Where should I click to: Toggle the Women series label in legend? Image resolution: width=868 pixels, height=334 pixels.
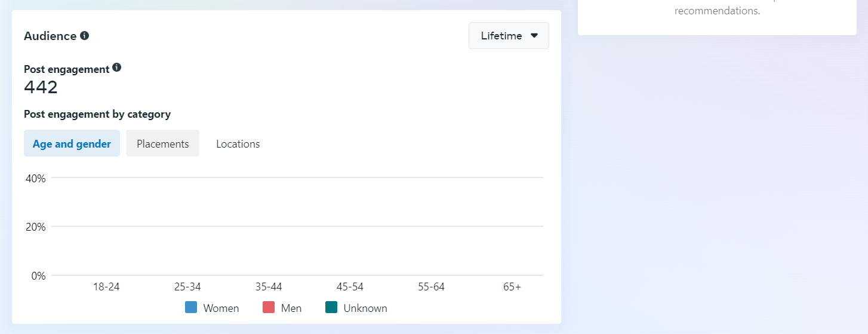tap(221, 308)
